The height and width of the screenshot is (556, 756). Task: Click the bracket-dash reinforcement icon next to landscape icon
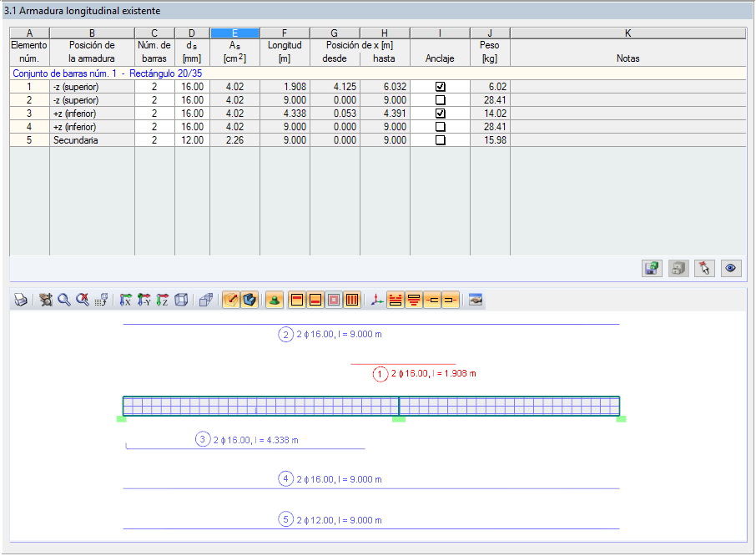pos(451,300)
